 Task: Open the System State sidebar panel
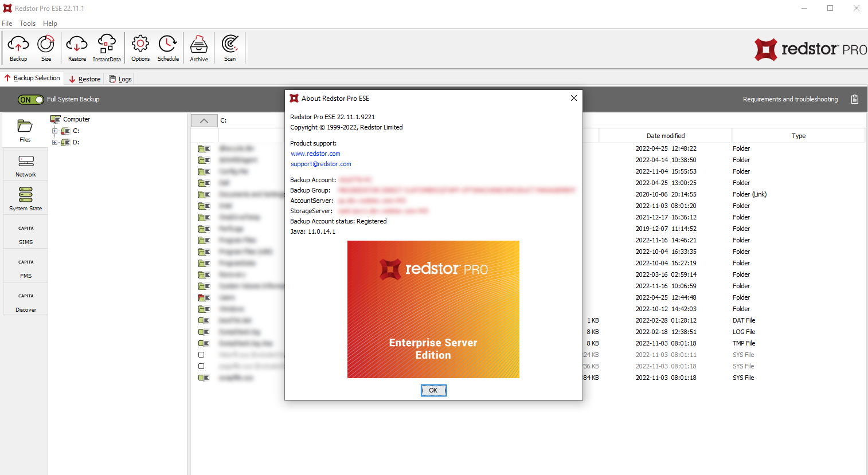[x=25, y=198]
